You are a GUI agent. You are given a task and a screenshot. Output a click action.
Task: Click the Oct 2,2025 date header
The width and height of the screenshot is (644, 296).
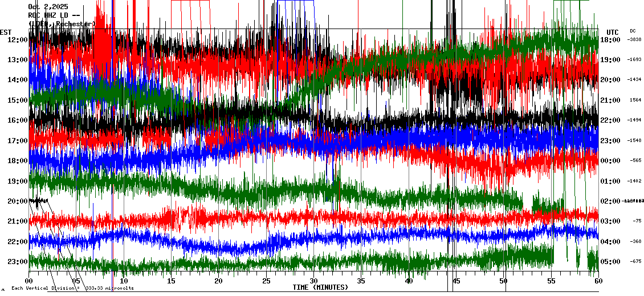click(x=48, y=7)
